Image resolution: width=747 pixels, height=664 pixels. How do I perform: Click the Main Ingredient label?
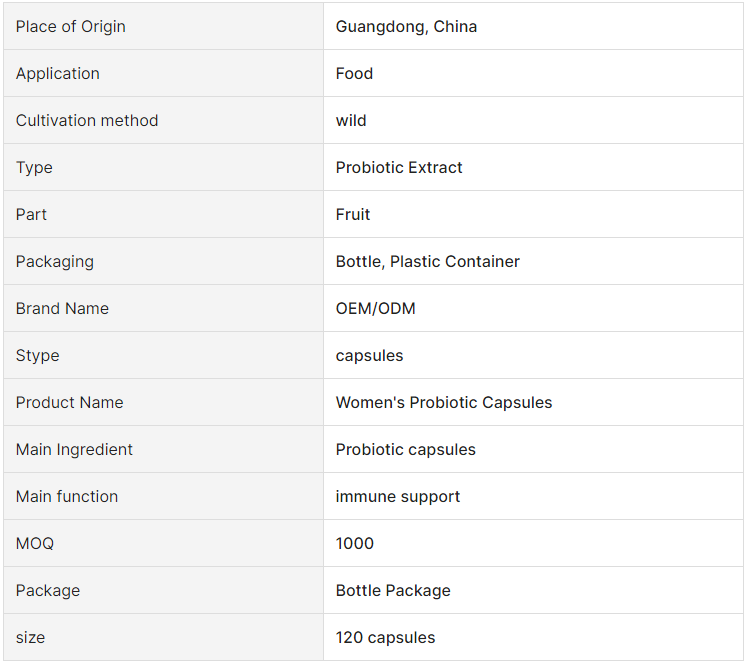[74, 450]
